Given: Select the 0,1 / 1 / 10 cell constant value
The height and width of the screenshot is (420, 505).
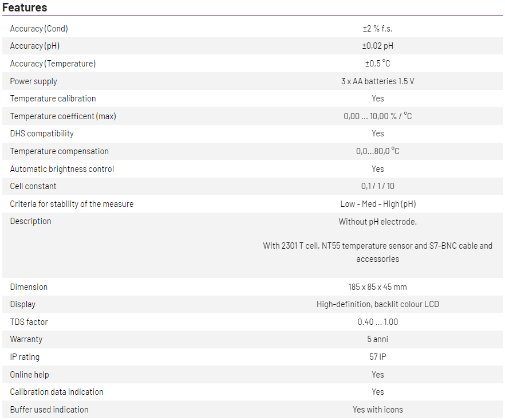Looking at the screenshot, I should pos(377,186).
